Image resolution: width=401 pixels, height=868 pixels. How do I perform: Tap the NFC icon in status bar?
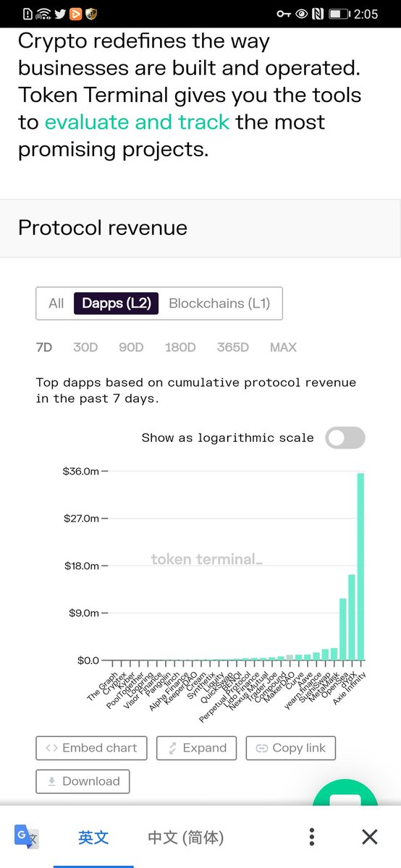click(318, 14)
